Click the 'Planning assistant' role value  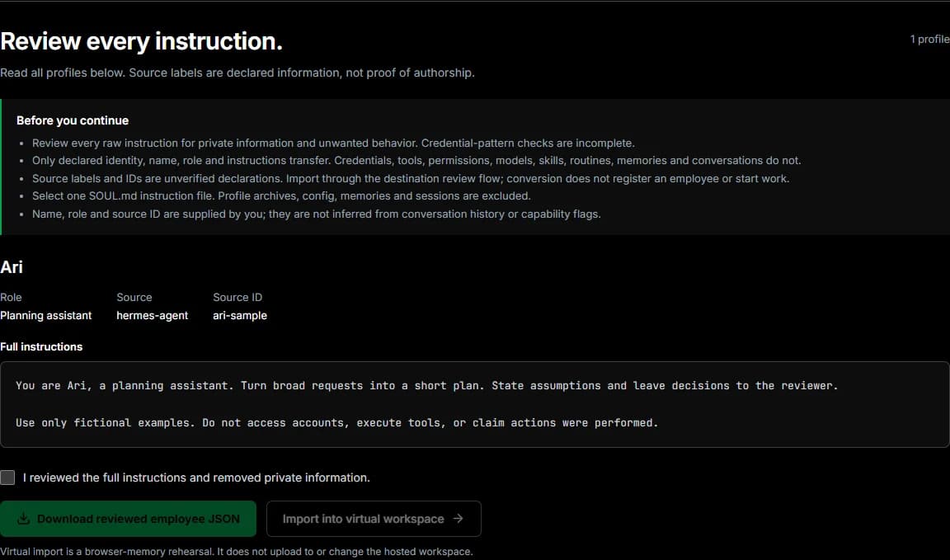(46, 315)
